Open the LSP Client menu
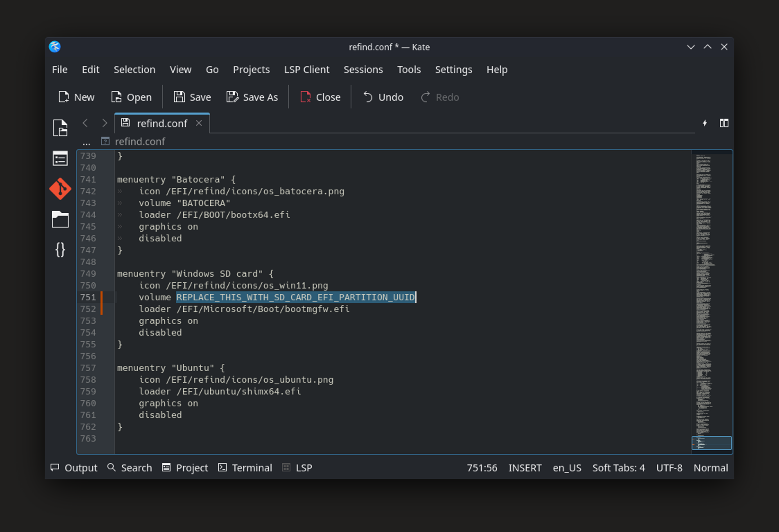The width and height of the screenshot is (779, 532). click(x=306, y=70)
